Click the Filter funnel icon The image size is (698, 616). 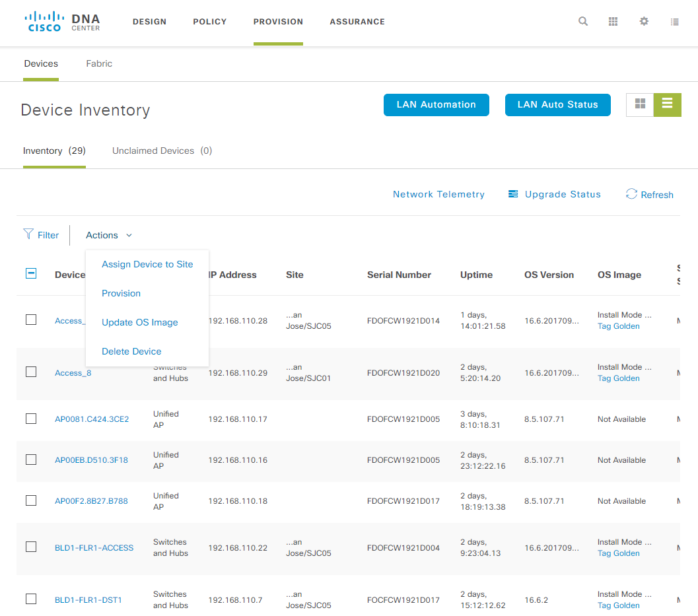point(28,234)
